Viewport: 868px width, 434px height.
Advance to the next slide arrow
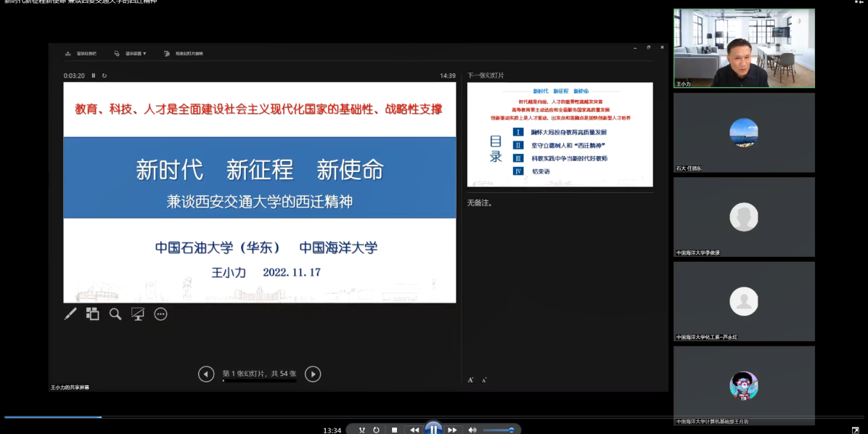coord(313,374)
